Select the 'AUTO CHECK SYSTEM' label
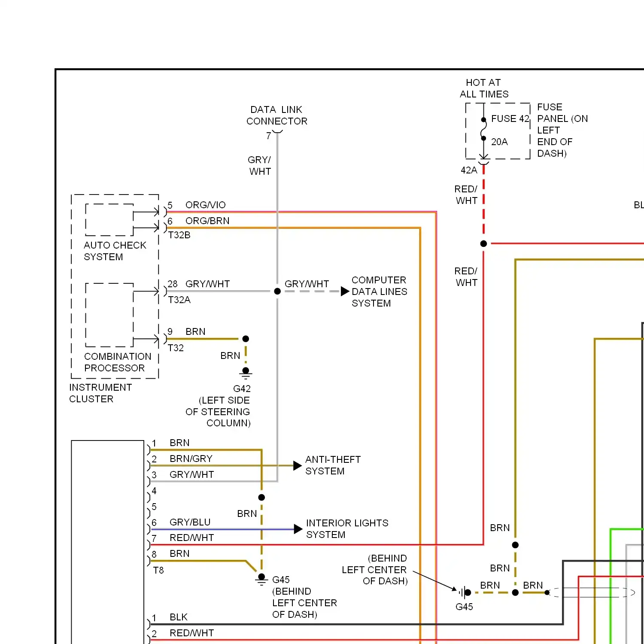The image size is (644, 644). coord(115,251)
